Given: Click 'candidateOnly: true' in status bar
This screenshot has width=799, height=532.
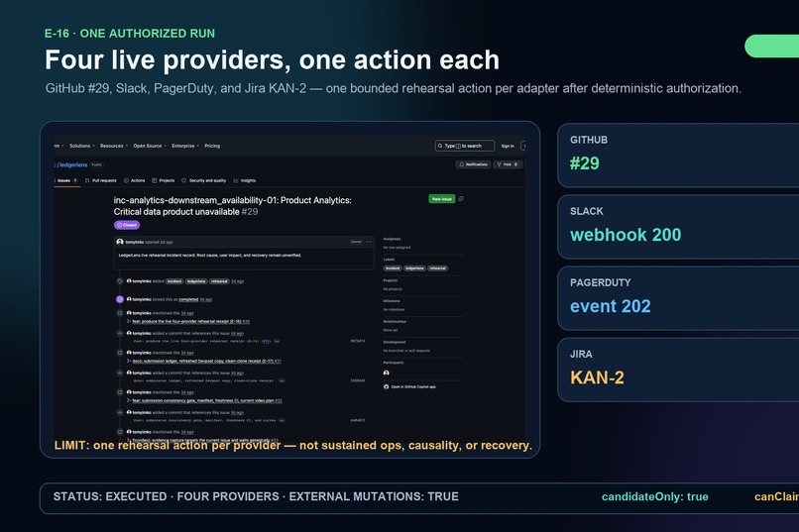Looking at the screenshot, I should coord(655,497).
